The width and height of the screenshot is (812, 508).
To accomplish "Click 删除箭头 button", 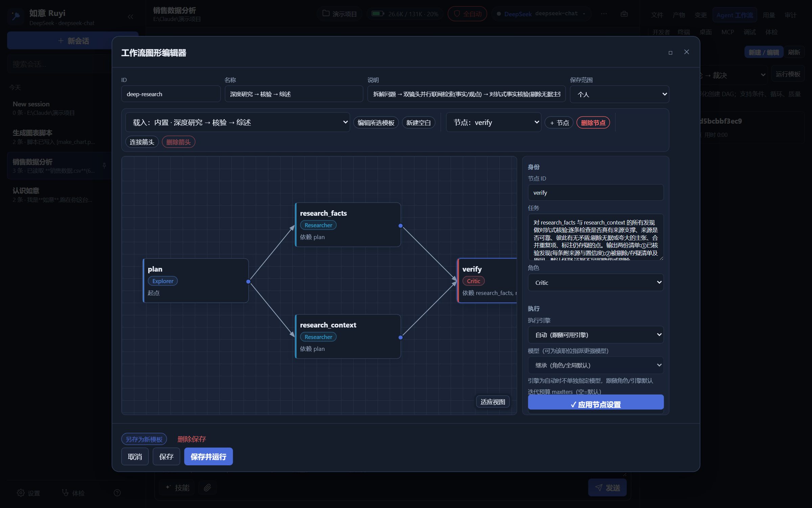I will (178, 142).
